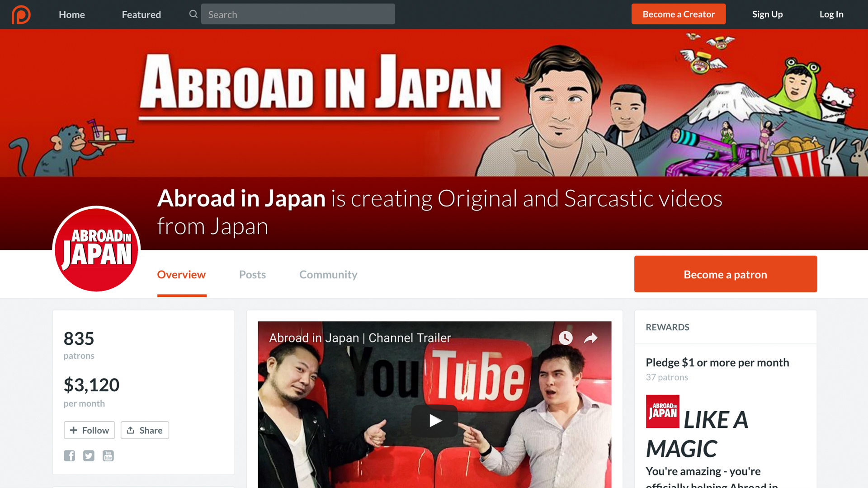Select the Overview tab
The width and height of the screenshot is (868, 488).
tap(181, 275)
